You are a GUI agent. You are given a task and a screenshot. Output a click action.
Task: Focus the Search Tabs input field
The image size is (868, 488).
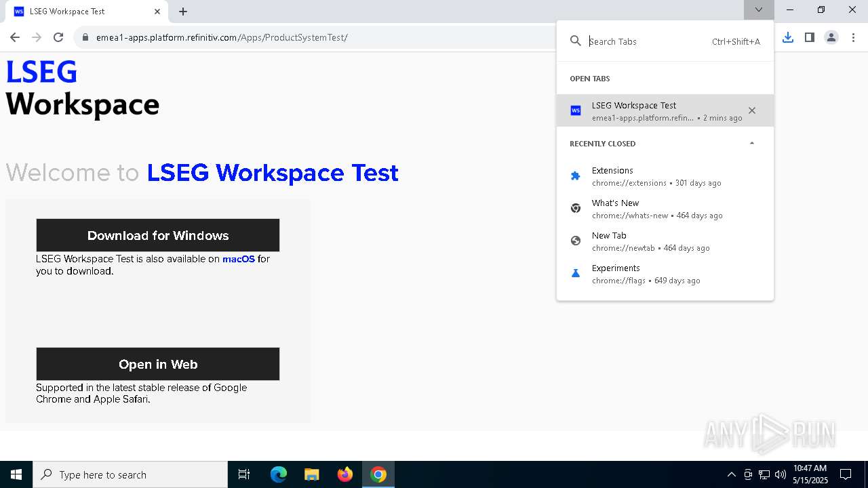(x=648, y=41)
